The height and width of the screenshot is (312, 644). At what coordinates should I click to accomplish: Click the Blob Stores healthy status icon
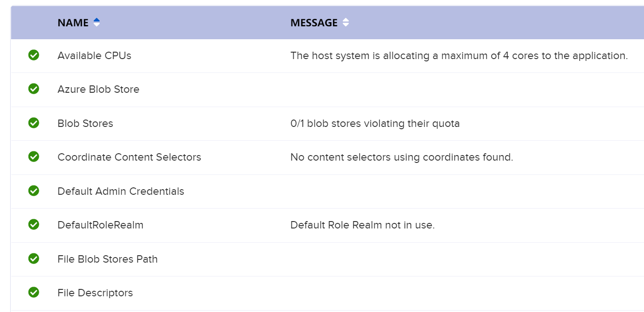tap(34, 123)
